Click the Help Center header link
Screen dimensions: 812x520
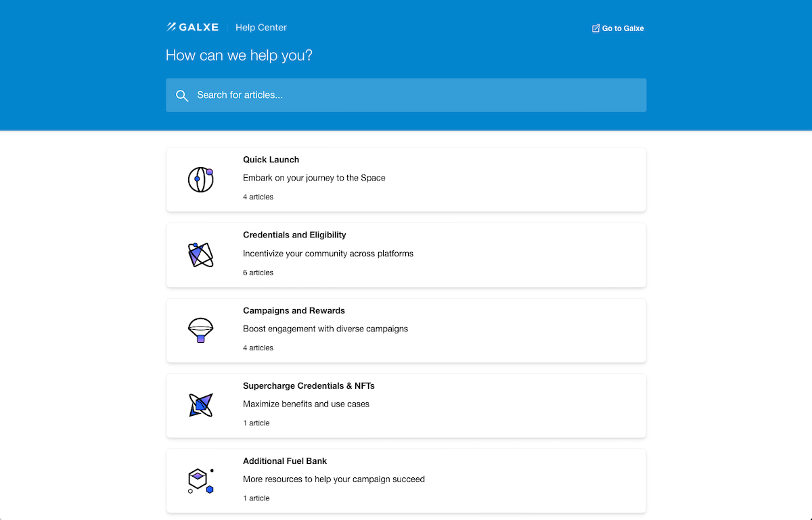(261, 28)
